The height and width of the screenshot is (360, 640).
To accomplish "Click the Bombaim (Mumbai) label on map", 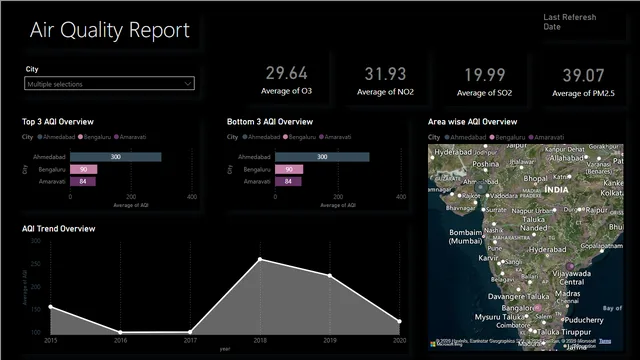I will pyautogui.click(x=465, y=236).
